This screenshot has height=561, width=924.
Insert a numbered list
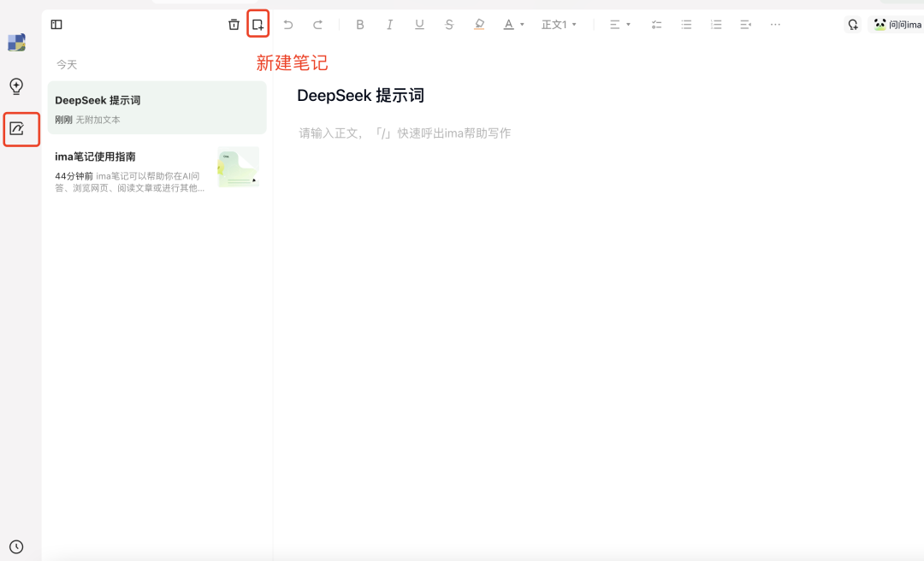point(716,25)
